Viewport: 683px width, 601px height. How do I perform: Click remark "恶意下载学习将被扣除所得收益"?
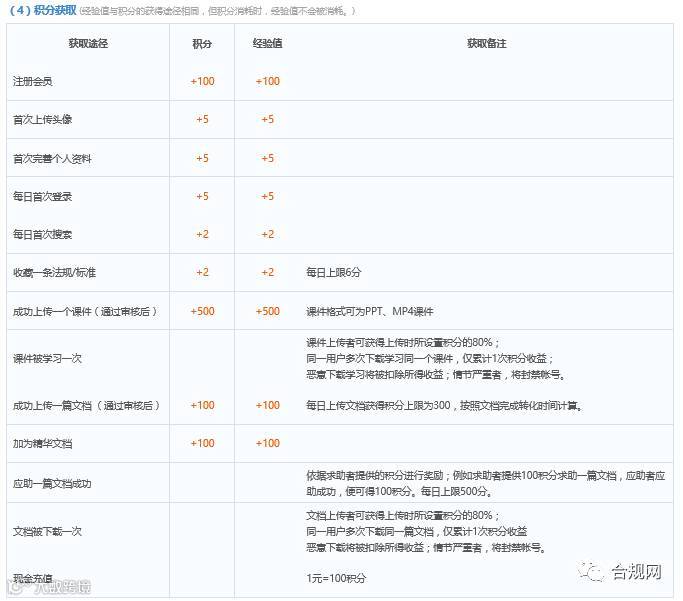(375, 375)
